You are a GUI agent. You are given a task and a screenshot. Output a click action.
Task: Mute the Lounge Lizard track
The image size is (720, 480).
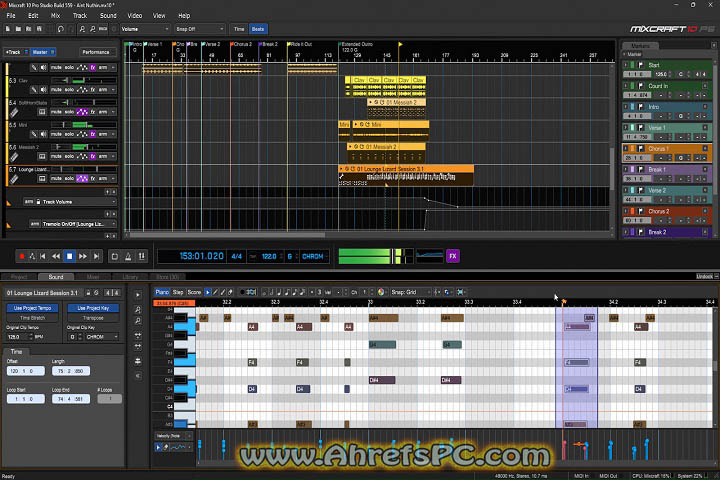(x=56, y=178)
